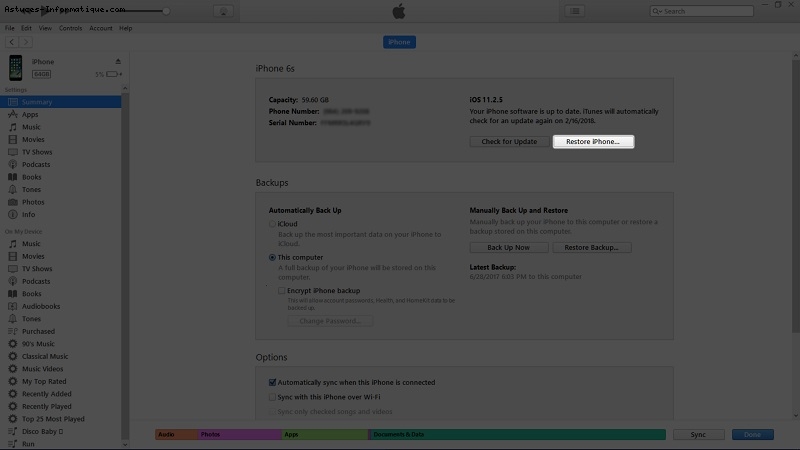
Task: Open the Edit menu
Action: (26, 28)
